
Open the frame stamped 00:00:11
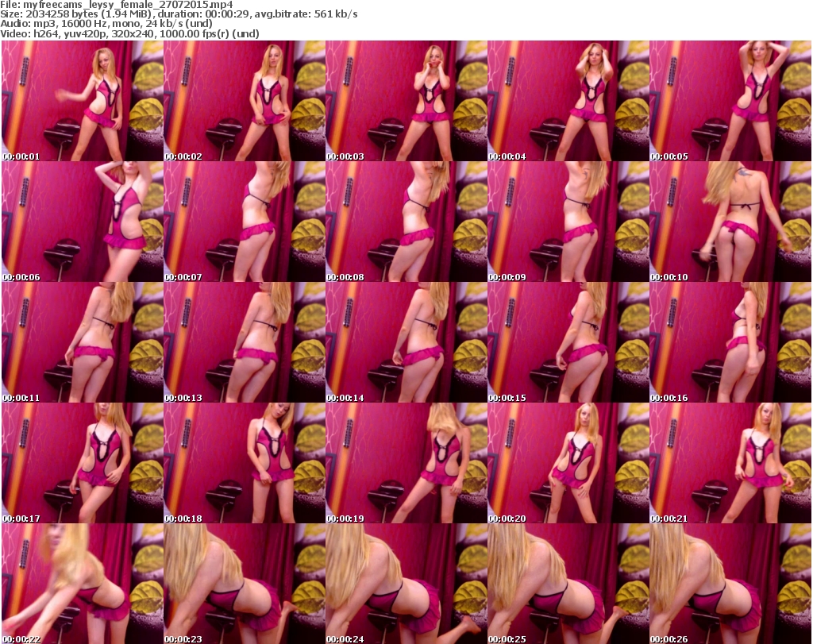(83, 342)
